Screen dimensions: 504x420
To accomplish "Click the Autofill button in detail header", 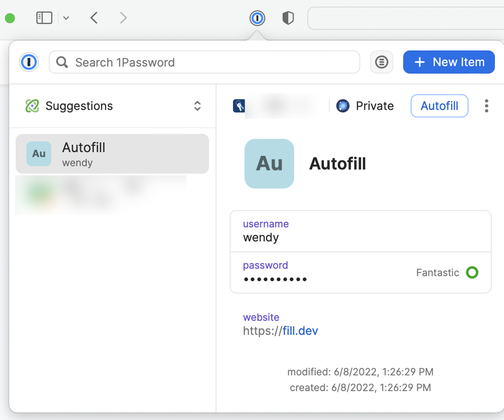I will point(439,106).
